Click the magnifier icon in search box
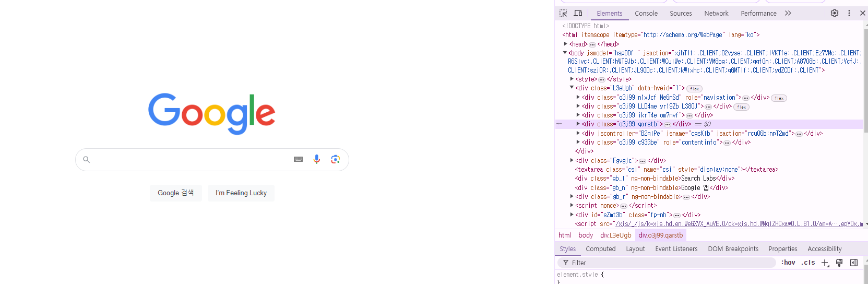Screen dimensions: 868x284 87,159
